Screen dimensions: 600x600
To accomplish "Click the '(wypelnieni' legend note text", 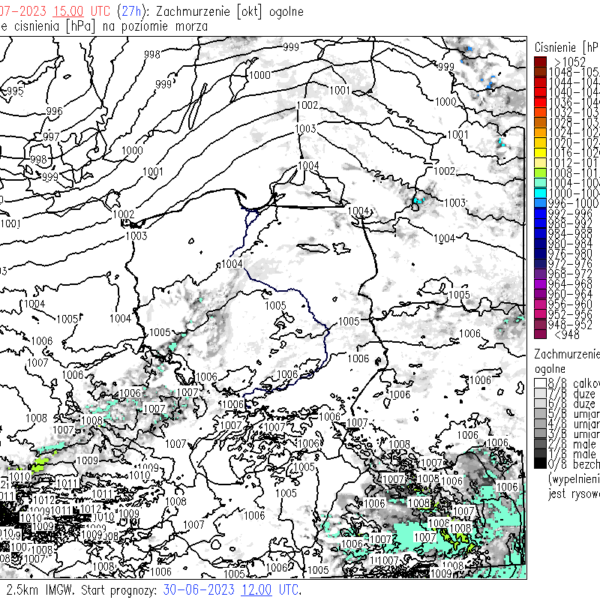I will click(x=574, y=479).
